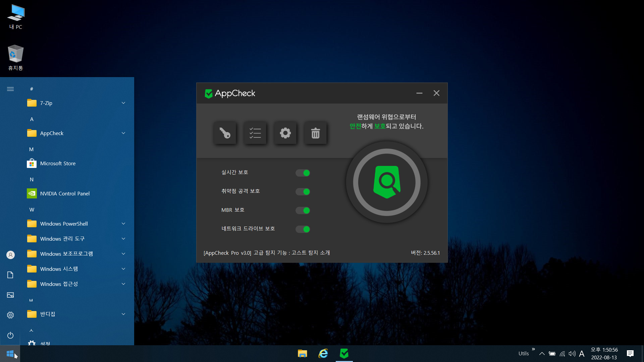This screenshot has width=644, height=362.
Task: Open the AppCheck quarantine trash icon
Action: click(x=315, y=133)
